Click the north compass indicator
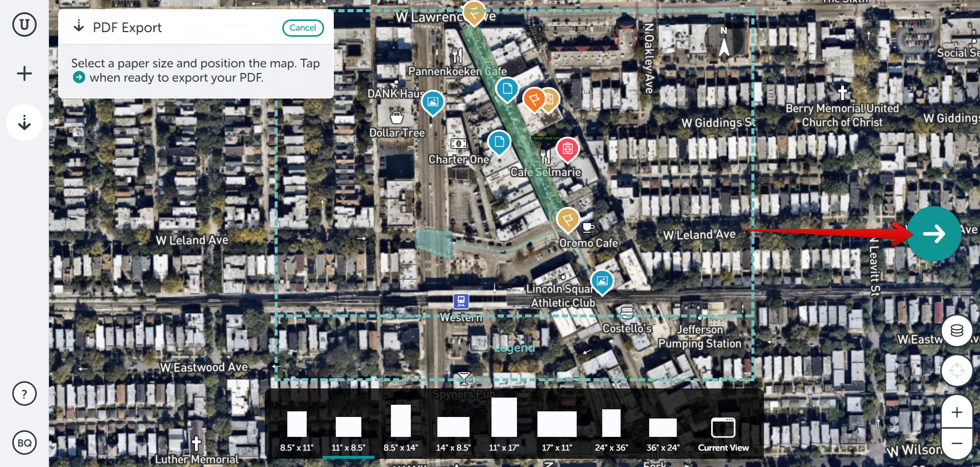The image size is (980, 467). tap(724, 41)
